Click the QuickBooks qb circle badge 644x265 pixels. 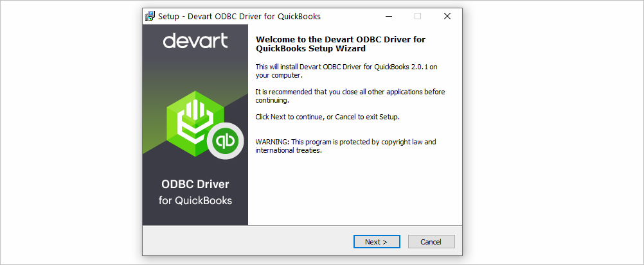coord(226,142)
